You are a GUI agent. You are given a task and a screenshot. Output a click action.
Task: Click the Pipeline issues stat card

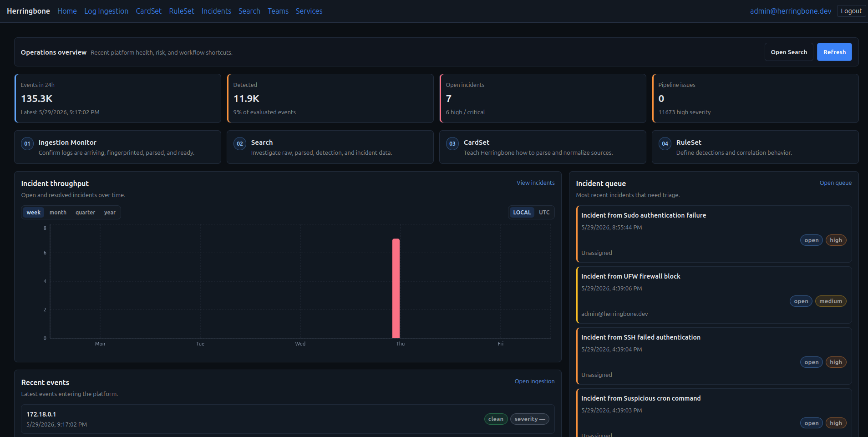755,98
